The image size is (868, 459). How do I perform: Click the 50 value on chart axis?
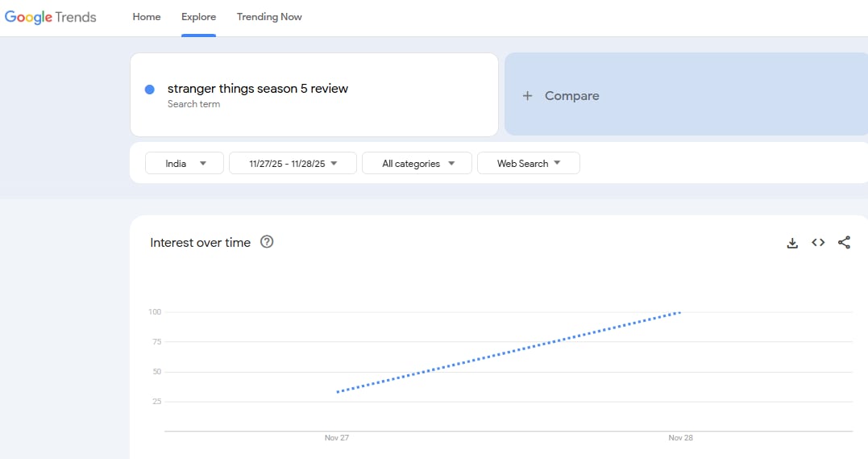coord(156,371)
